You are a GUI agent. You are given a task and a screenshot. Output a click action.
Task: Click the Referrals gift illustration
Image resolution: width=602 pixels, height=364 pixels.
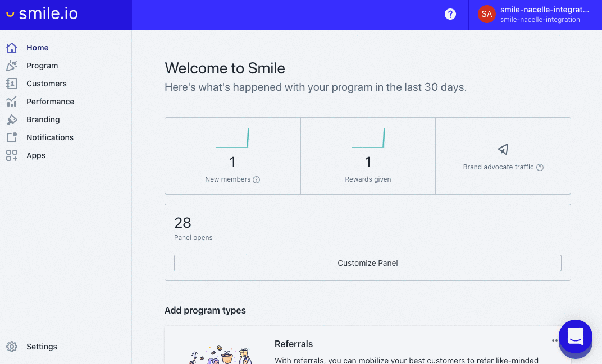220,355
